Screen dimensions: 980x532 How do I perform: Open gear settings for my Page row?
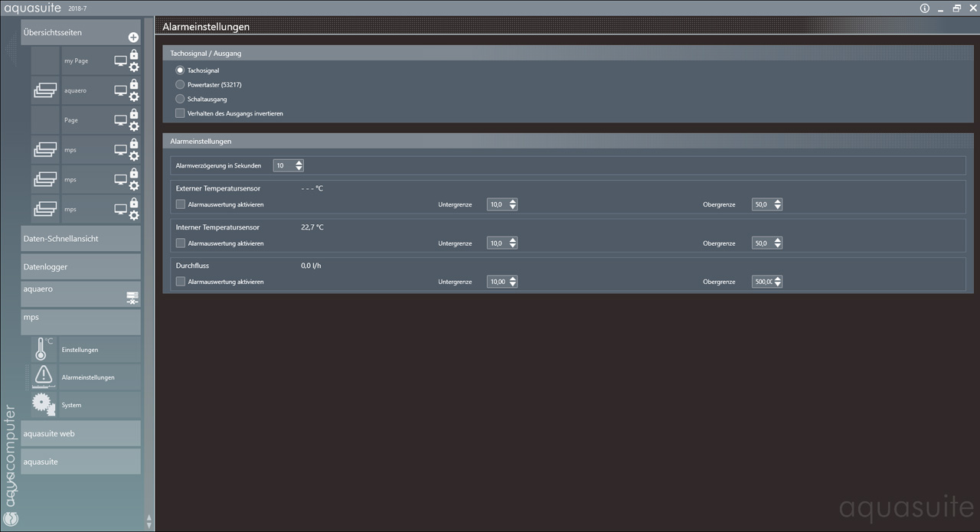(x=134, y=67)
